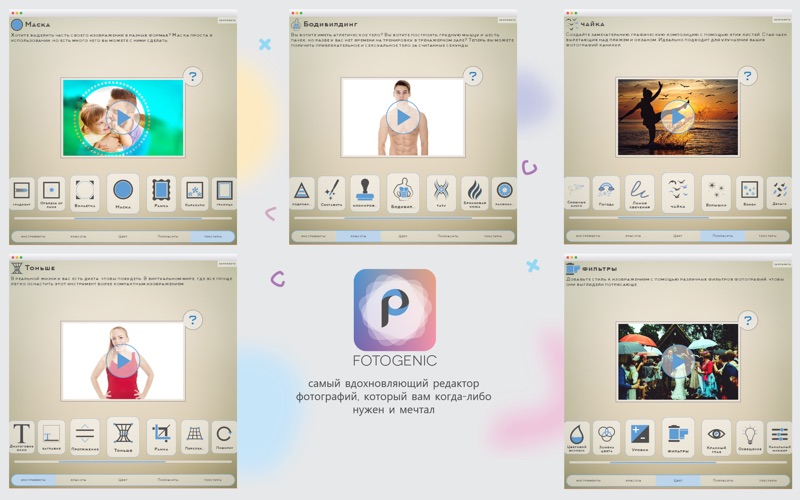Play the Фильтры tutorial video
This screenshot has height=500, width=800.
tap(678, 362)
